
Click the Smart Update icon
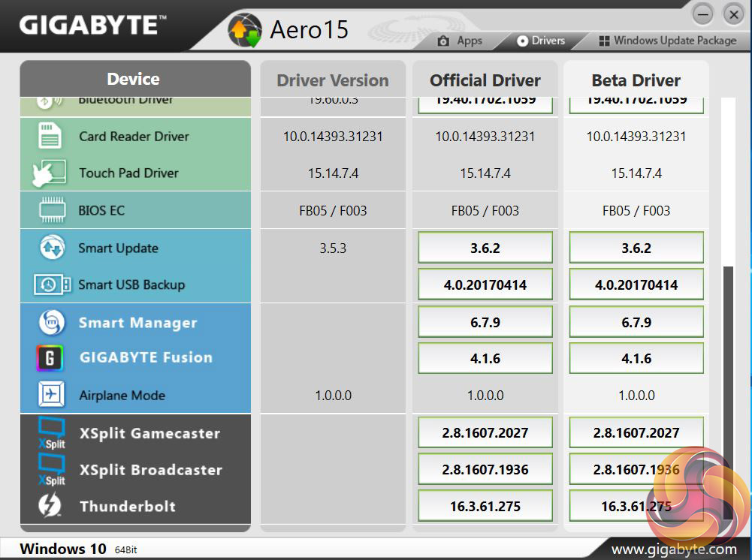tap(51, 248)
